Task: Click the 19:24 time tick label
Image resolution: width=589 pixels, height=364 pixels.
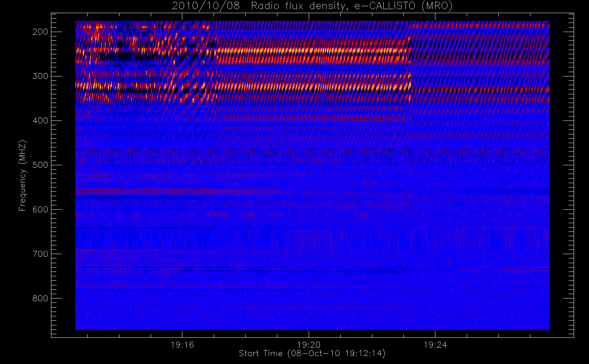Action: coord(435,345)
